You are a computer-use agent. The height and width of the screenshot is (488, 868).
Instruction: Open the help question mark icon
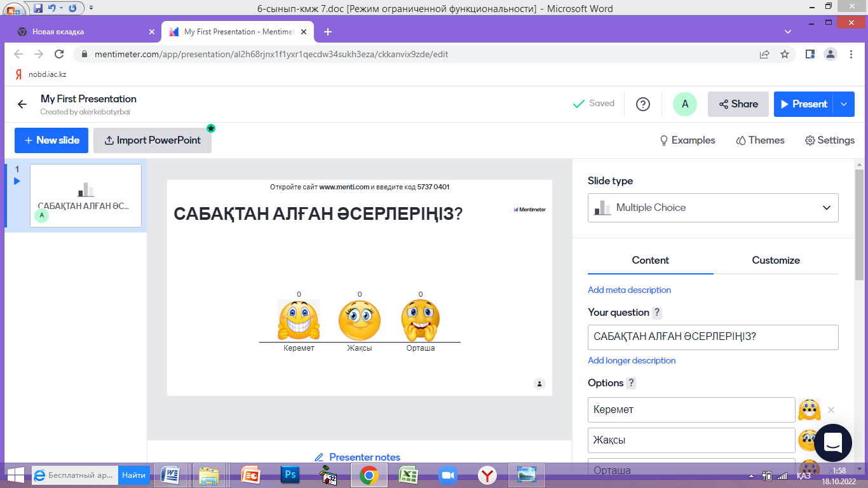coord(643,104)
